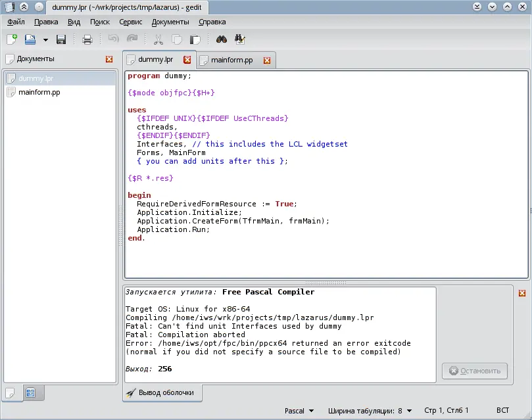Print the document with printer icon
This screenshot has height=420, width=532.
tap(87, 39)
